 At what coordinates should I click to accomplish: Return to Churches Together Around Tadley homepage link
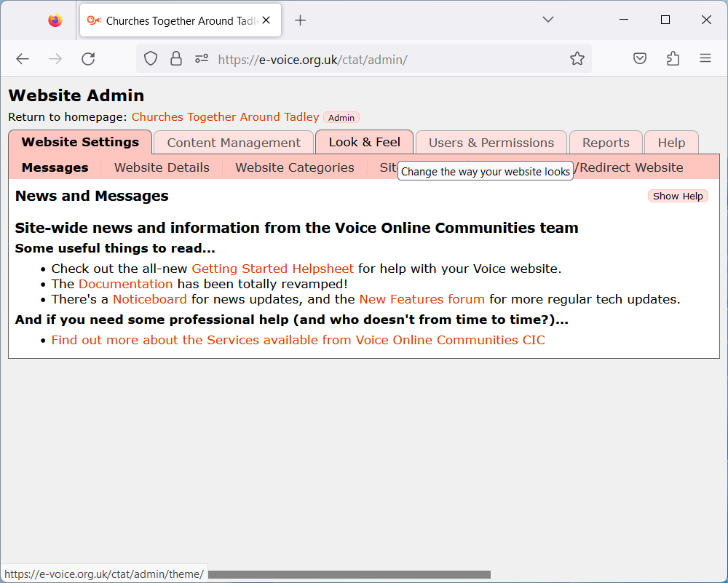[225, 117]
